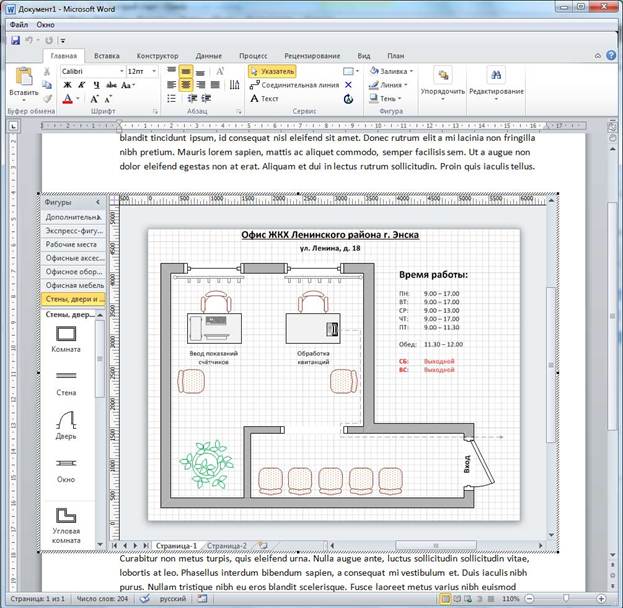The height and width of the screenshot is (608, 623).
Task: Select the Door (Дверь) shape stencil
Action: coord(66,425)
